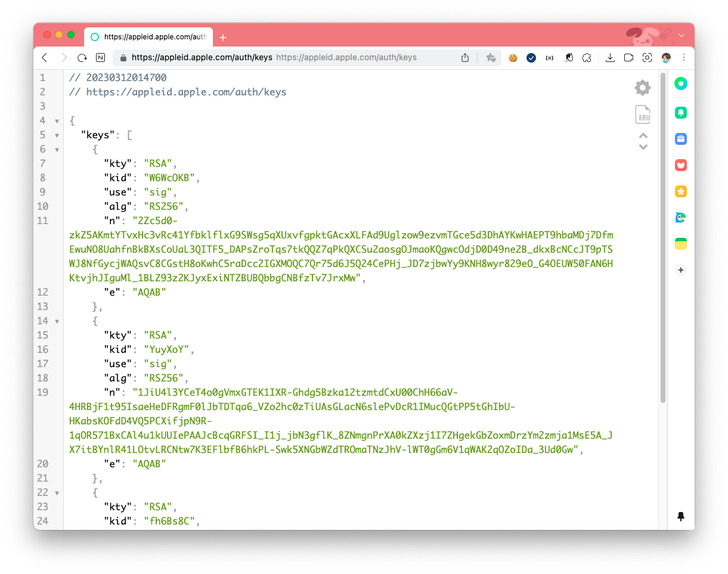The width and height of the screenshot is (728, 574).
Task: Add a new sidebar app with plus
Action: click(681, 270)
